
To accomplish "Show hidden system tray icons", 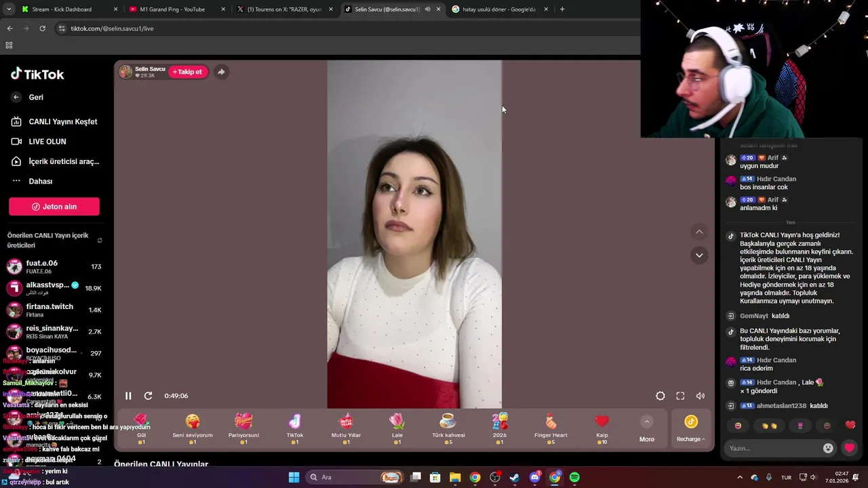I will point(740,477).
